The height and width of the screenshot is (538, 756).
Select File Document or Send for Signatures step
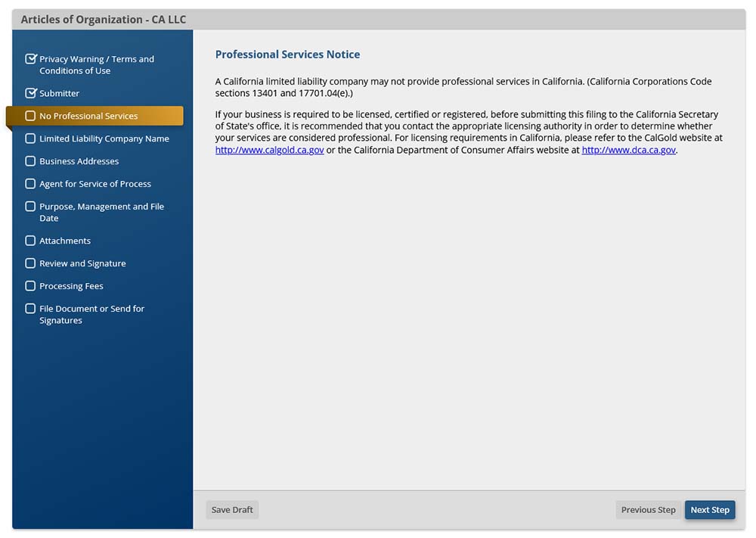click(x=91, y=315)
